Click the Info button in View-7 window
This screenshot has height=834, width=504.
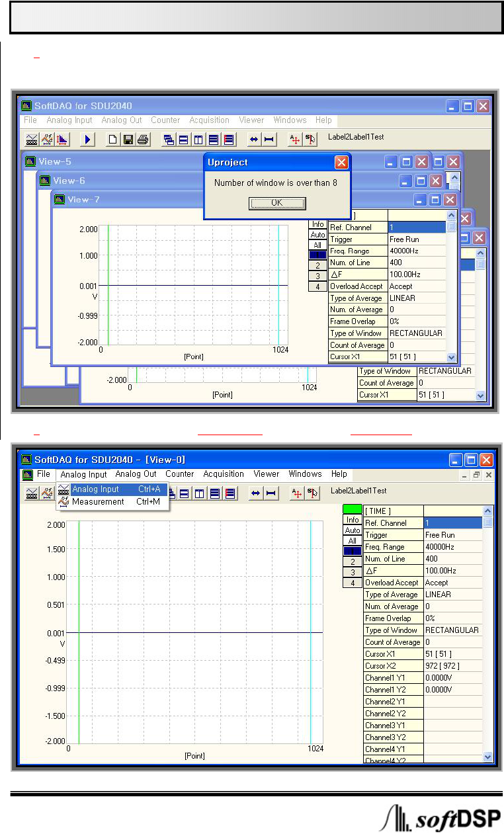[x=318, y=224]
